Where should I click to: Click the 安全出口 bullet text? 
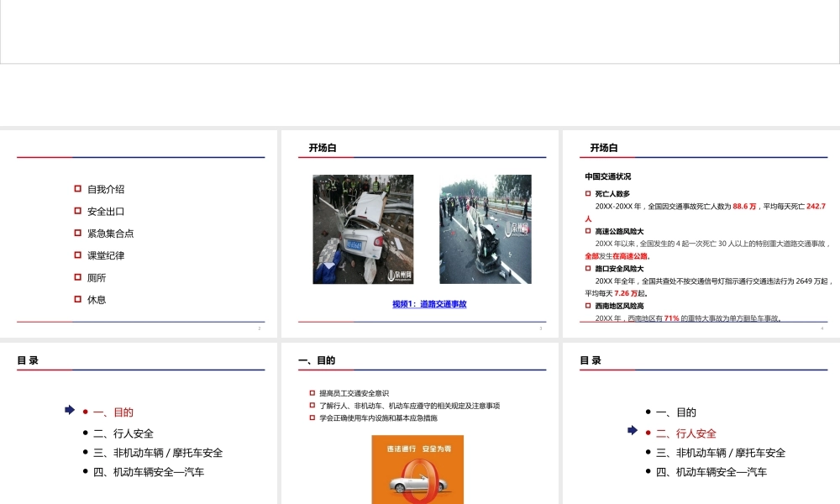(106, 212)
